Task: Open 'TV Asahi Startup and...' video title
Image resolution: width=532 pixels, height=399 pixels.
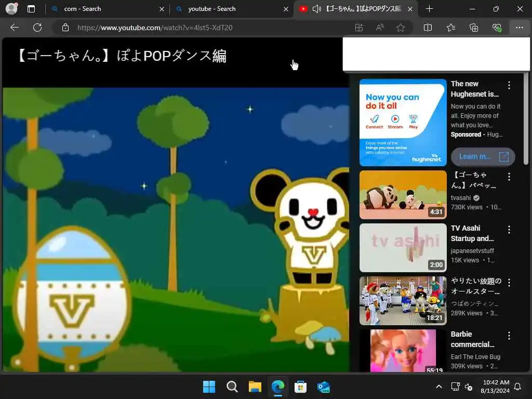Action: [472, 233]
